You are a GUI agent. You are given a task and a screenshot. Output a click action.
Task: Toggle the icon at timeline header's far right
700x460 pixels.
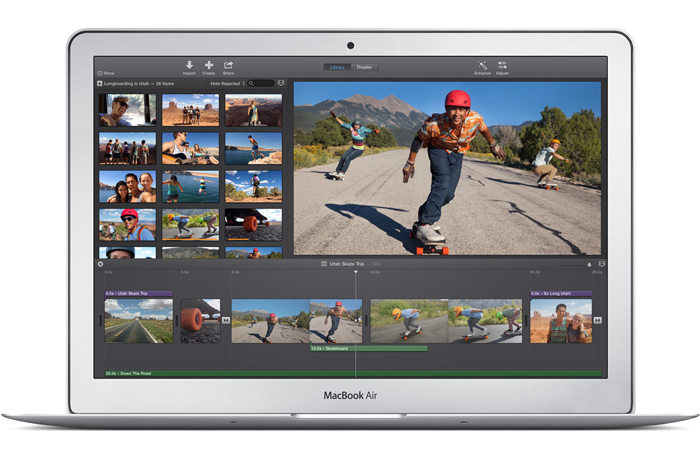pyautogui.click(x=600, y=264)
